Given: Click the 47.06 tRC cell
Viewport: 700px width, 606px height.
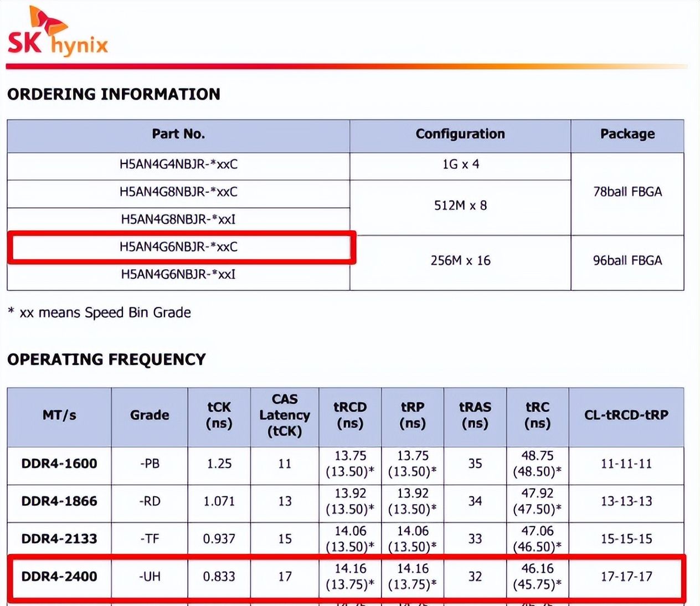Looking at the screenshot, I should click(x=538, y=540).
